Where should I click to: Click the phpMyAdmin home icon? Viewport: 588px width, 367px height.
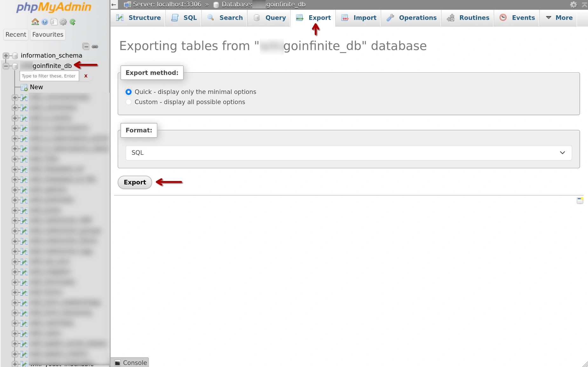click(35, 22)
